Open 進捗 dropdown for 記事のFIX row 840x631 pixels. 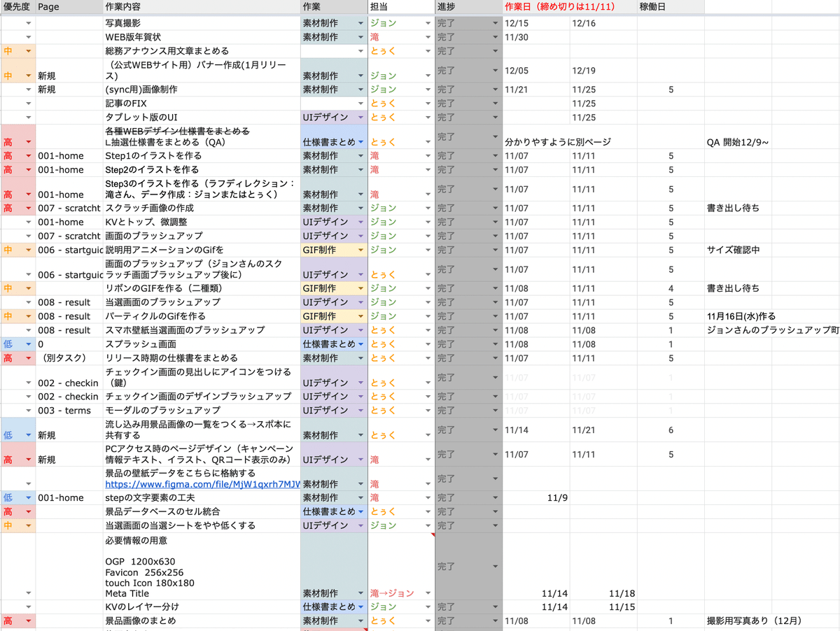point(496,104)
